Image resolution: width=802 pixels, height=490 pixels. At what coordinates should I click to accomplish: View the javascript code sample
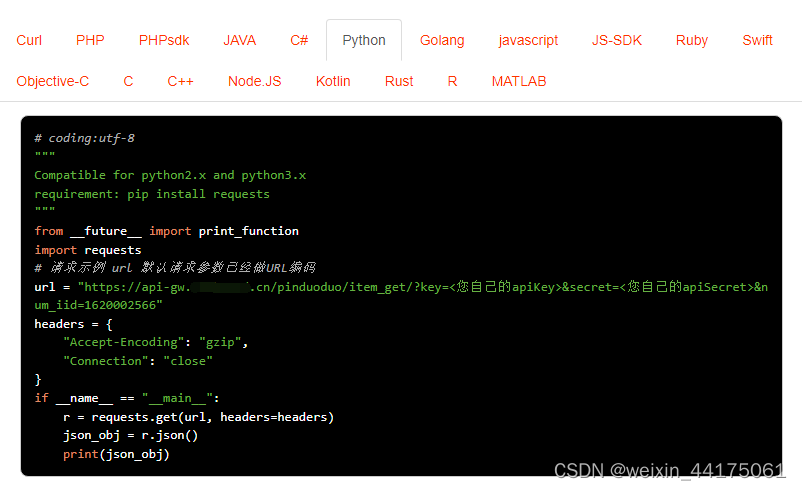tap(528, 40)
